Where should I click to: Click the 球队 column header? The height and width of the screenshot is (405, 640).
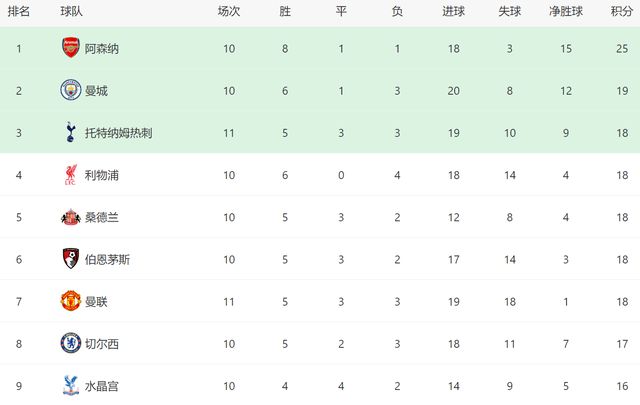pyautogui.click(x=71, y=12)
